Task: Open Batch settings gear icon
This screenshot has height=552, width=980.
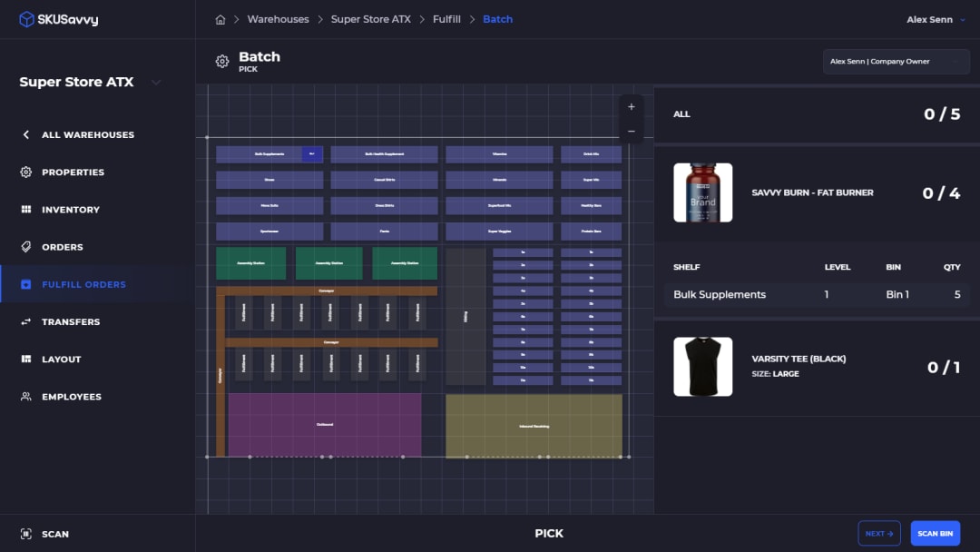Action: point(222,61)
